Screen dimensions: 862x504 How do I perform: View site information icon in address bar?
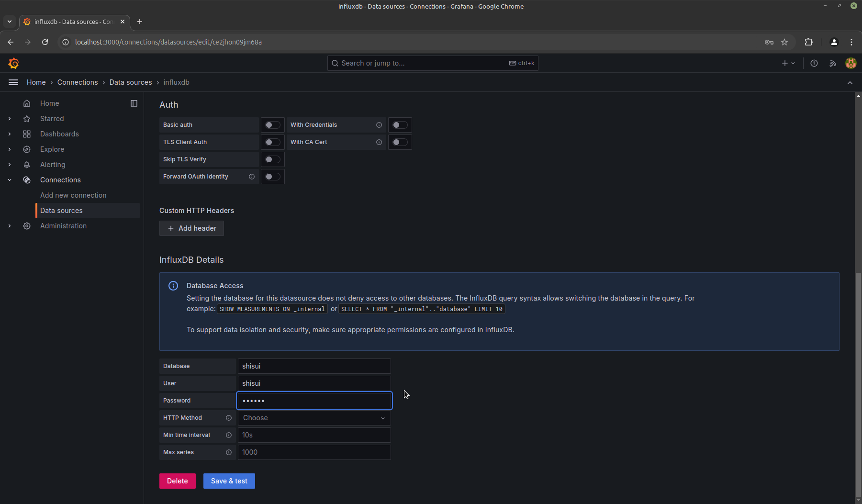click(x=66, y=42)
